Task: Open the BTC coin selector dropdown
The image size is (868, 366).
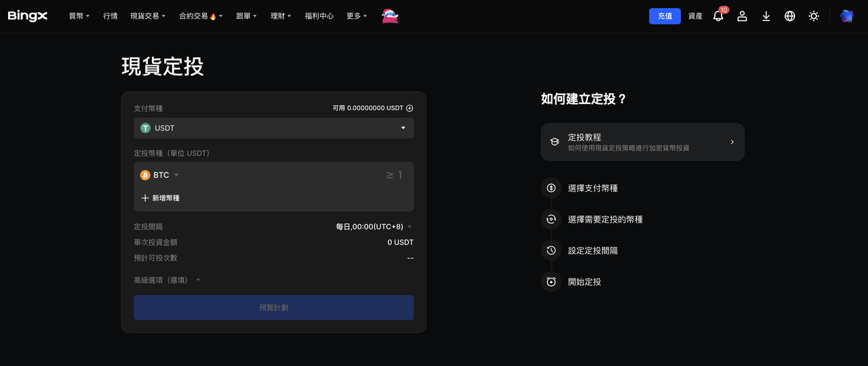Action: point(160,175)
